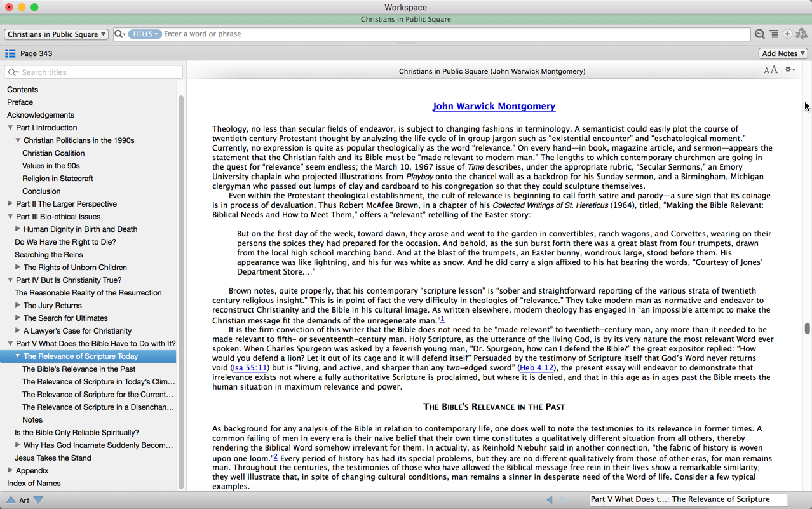Collapse The Relevance of Scripture Today
Screen dimensions: 812x509
pos(18,356)
